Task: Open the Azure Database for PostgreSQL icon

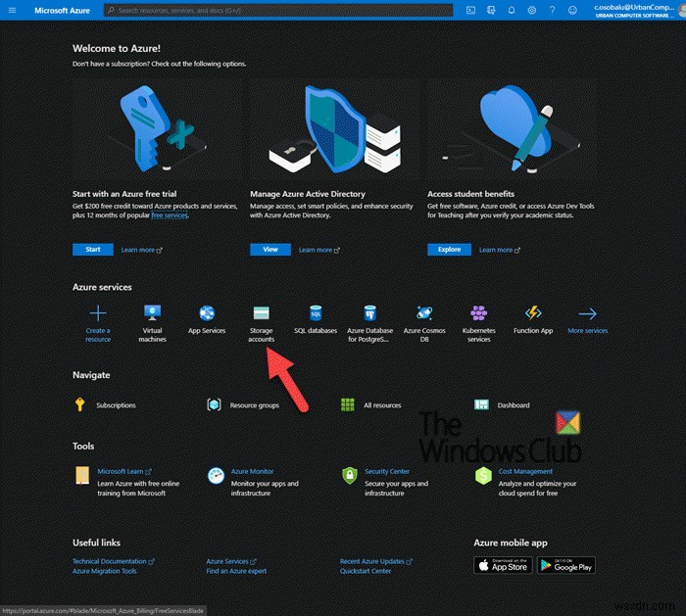Action: coord(370,313)
